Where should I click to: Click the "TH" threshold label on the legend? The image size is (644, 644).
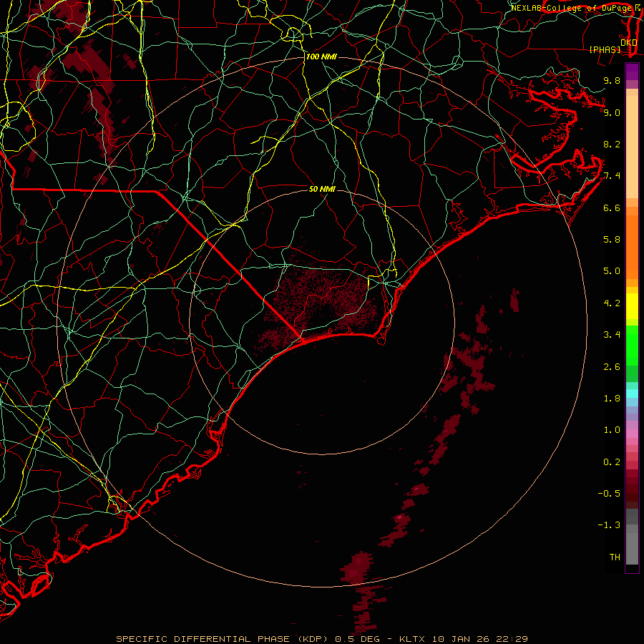tap(615, 557)
